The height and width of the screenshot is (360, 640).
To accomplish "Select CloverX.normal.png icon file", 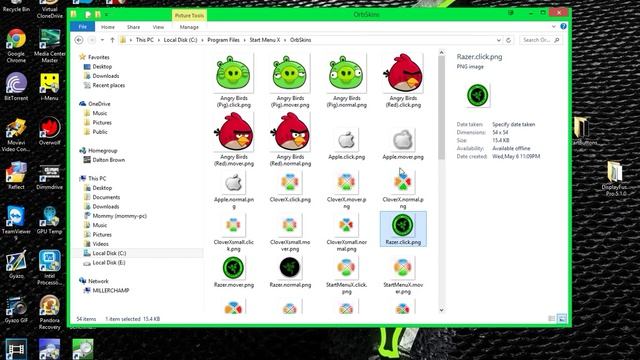I will tap(403, 190).
